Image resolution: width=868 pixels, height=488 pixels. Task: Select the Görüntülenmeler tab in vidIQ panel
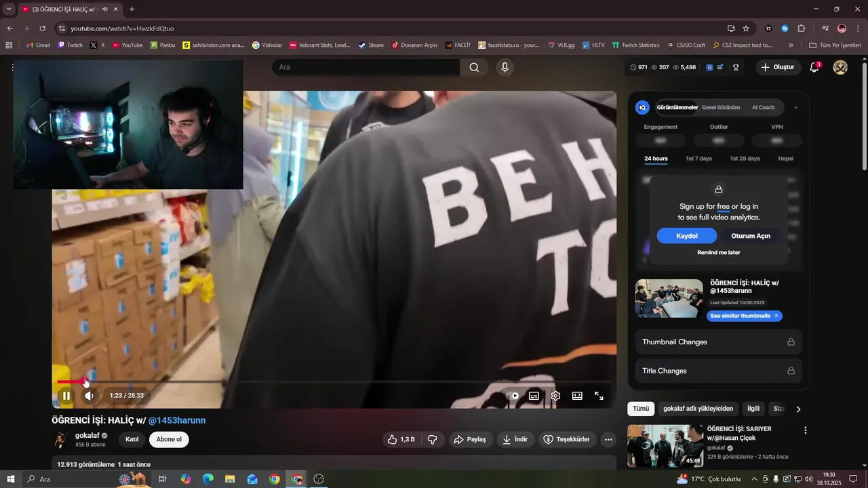[x=677, y=107]
